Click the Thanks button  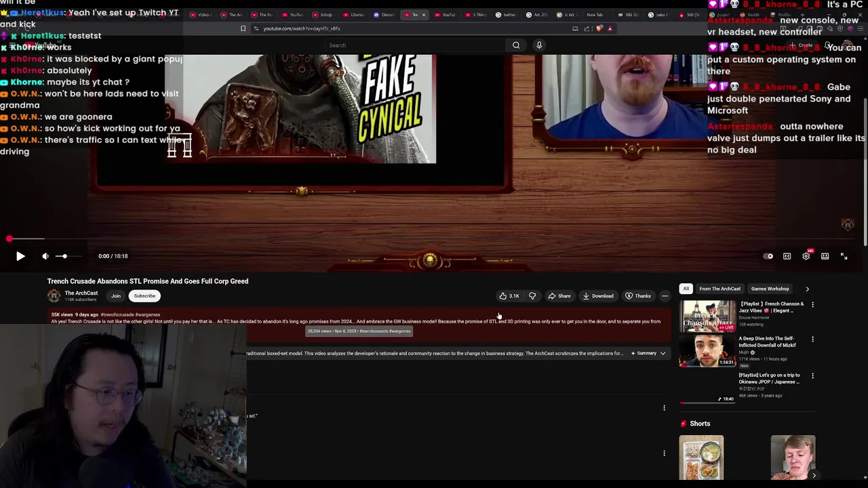point(638,296)
